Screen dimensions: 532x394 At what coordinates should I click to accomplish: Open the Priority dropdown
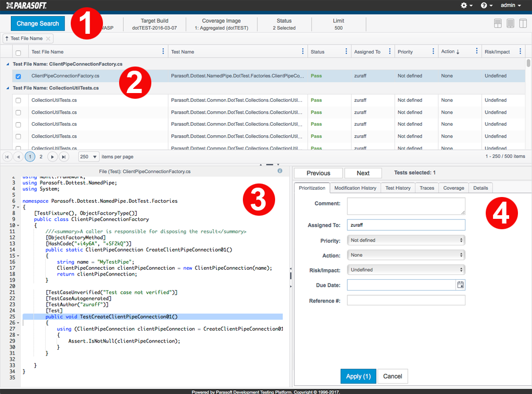[x=406, y=240]
